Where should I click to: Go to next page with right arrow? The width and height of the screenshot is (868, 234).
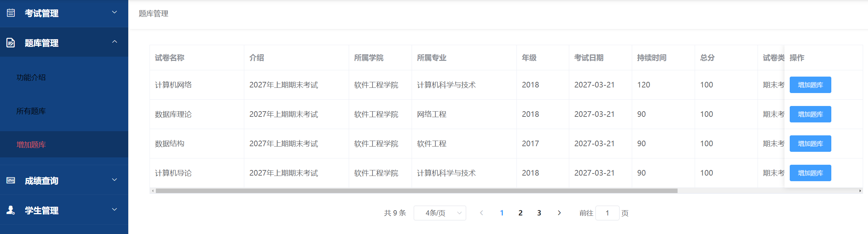559,213
